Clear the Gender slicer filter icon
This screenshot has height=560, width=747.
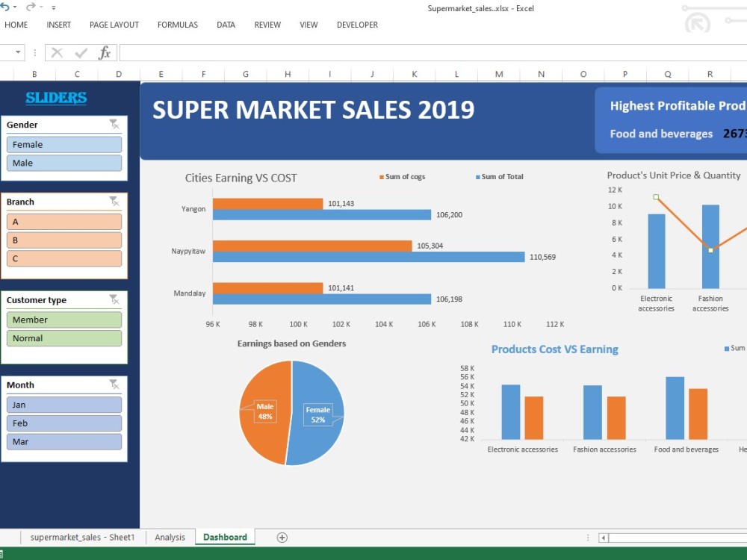(114, 124)
